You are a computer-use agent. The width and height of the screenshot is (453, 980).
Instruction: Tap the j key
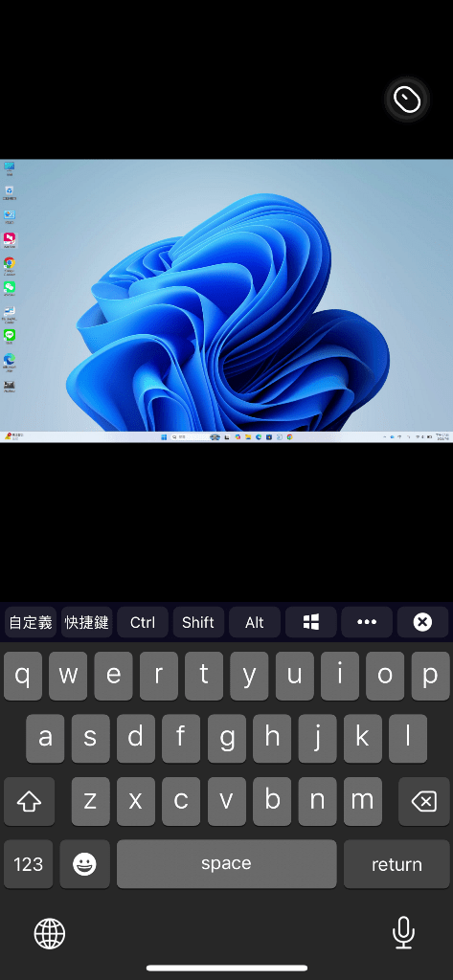[317, 738]
